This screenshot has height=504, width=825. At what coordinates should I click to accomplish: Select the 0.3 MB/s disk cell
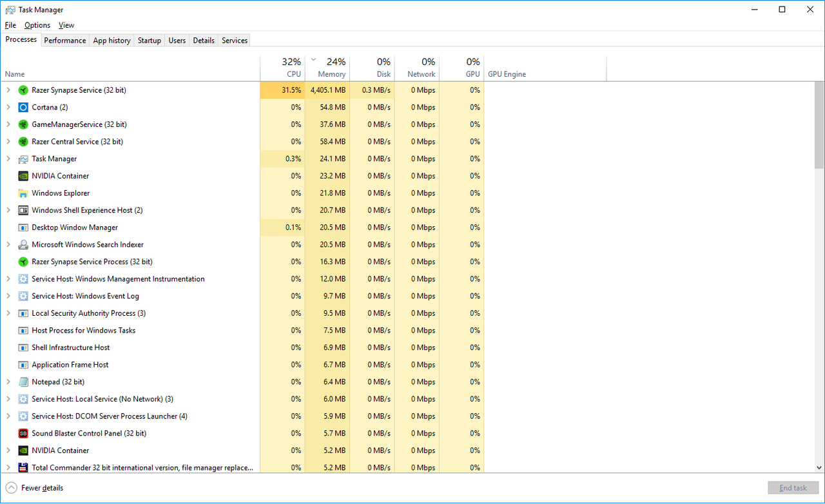coord(372,90)
